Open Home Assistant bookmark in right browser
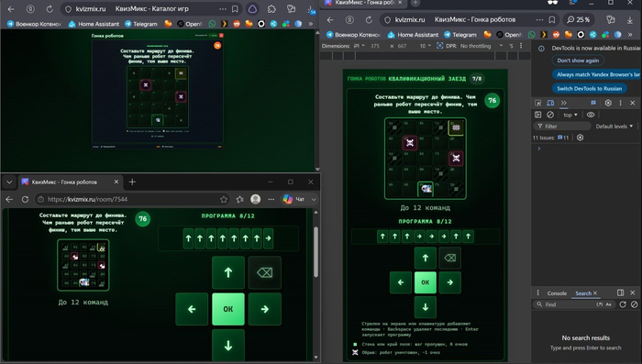642x364 pixels. tap(414, 35)
